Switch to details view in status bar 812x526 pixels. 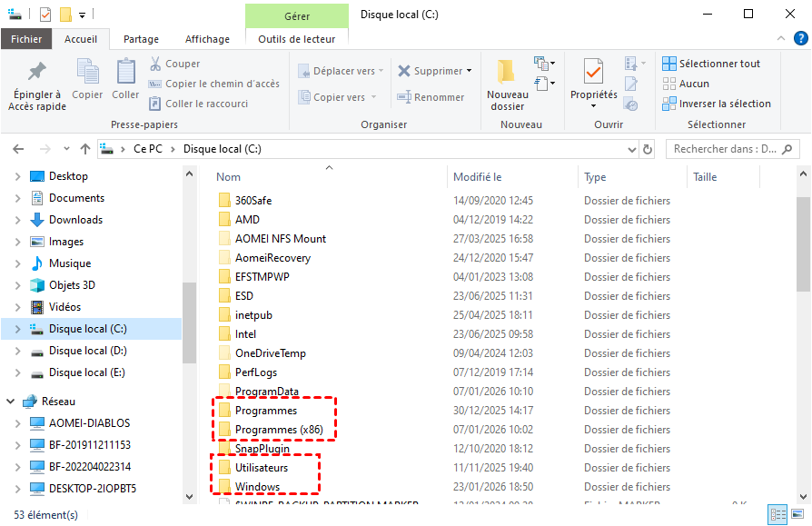coord(778,515)
